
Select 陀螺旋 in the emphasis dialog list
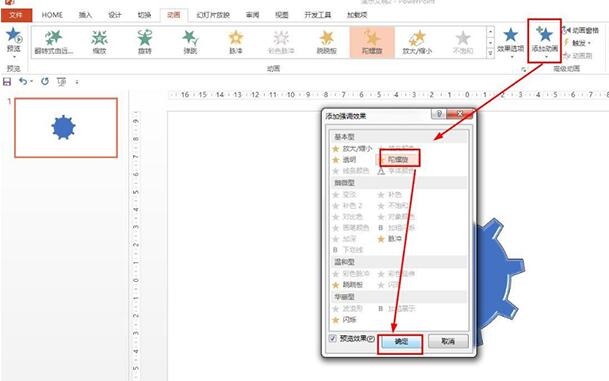398,159
